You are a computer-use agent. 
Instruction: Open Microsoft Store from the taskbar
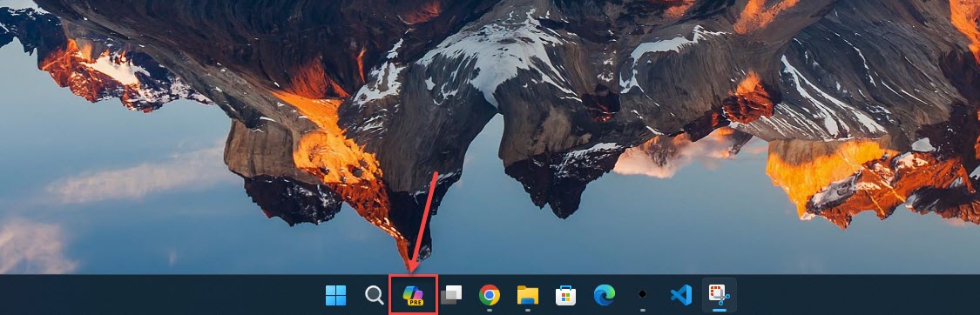point(565,295)
